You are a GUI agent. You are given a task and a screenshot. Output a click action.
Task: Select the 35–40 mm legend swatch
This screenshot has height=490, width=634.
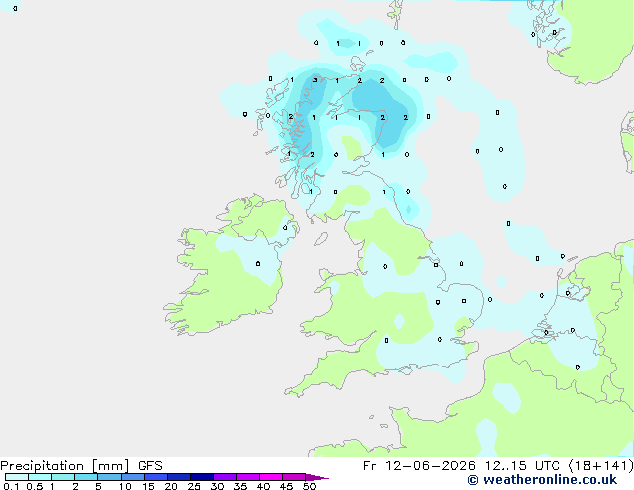[x=247, y=477]
